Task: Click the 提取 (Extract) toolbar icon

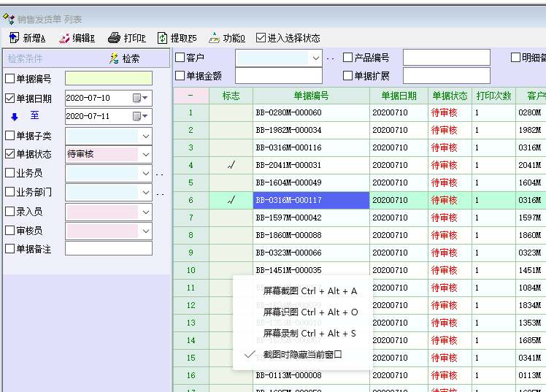Action: [x=162, y=38]
